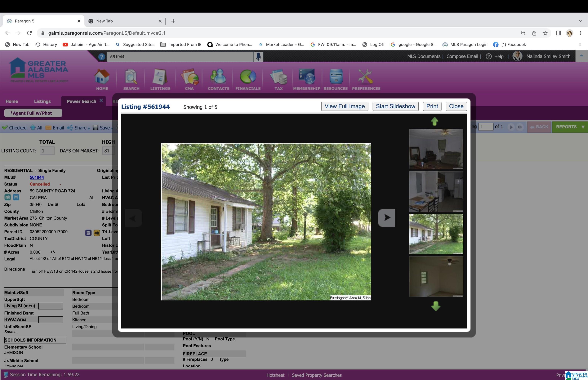Open Preferences wrench and screwdriver icon
Viewport: 588px width, 380px height.
366,77
